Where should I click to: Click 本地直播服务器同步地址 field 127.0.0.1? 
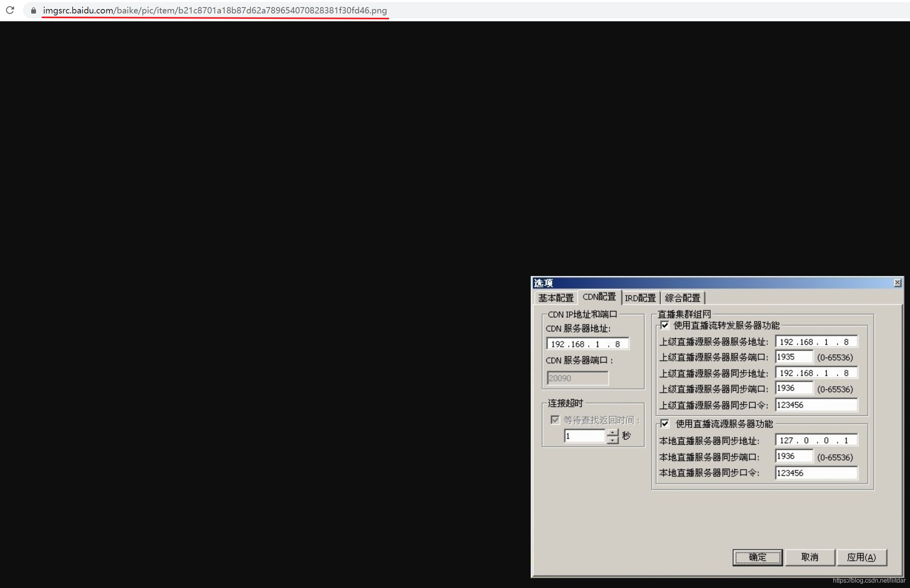click(816, 440)
